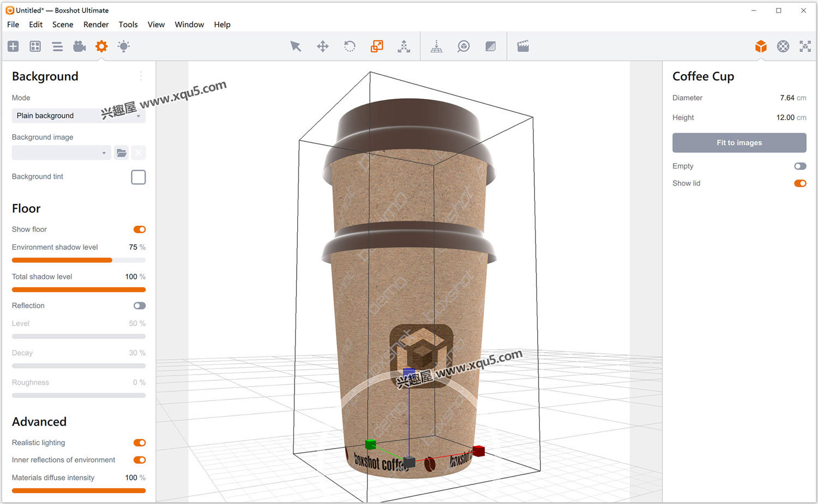Select the rotate tool
The height and width of the screenshot is (504, 818).
(350, 46)
